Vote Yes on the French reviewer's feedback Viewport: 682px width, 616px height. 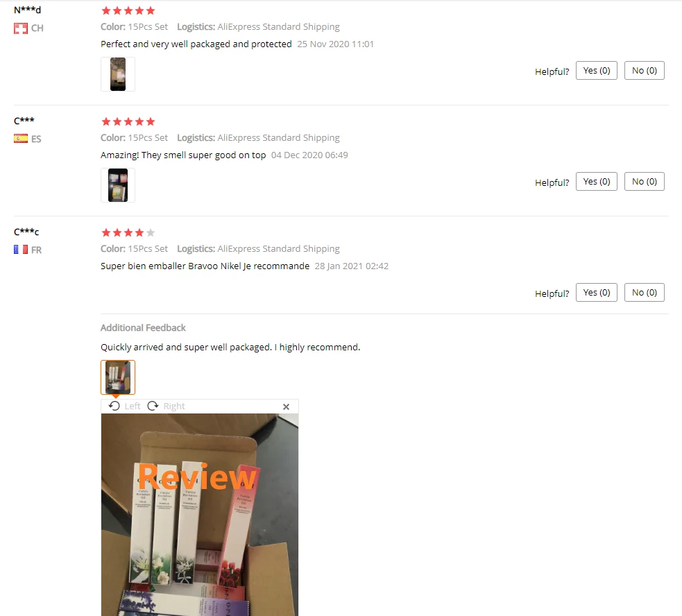click(x=596, y=292)
